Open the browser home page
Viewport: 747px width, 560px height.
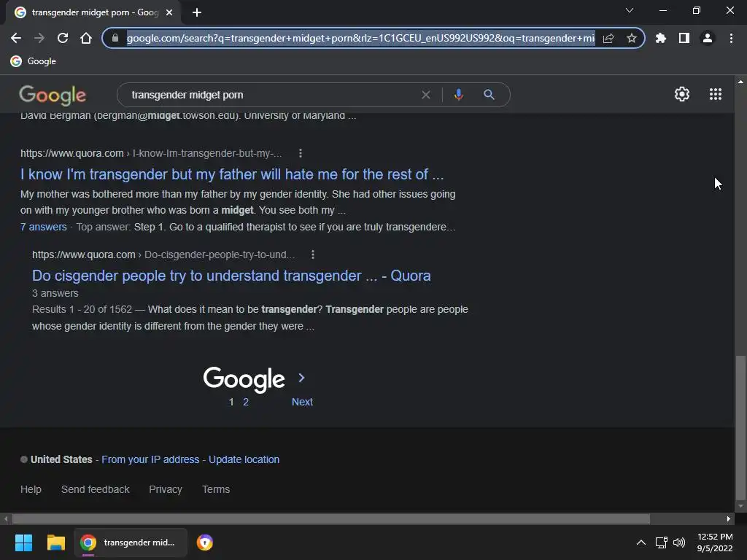pos(86,38)
